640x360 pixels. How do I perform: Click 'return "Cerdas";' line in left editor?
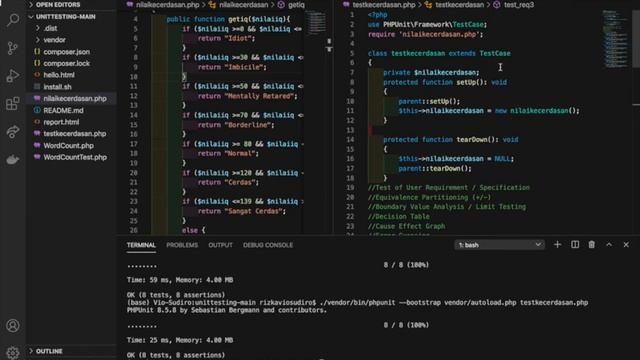click(x=228, y=182)
